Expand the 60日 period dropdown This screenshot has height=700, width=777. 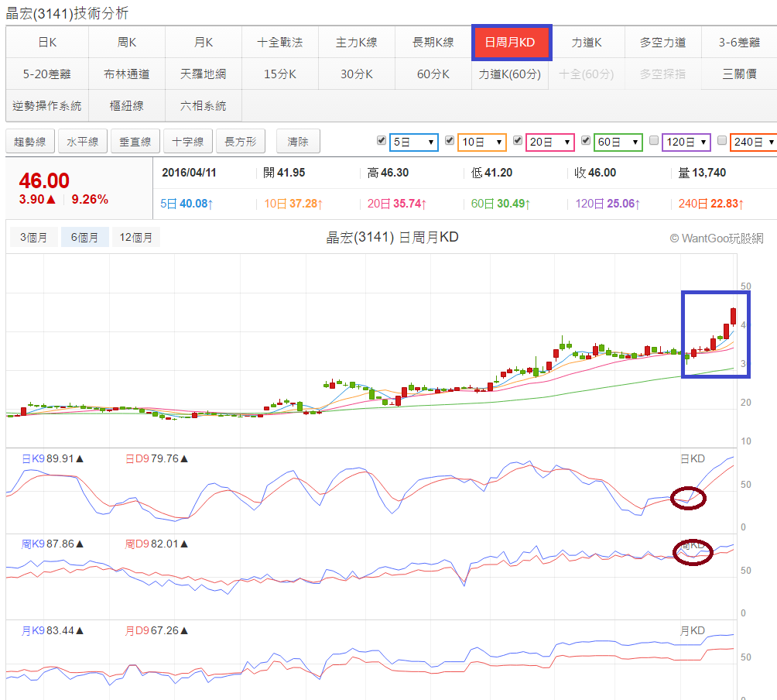pos(618,142)
